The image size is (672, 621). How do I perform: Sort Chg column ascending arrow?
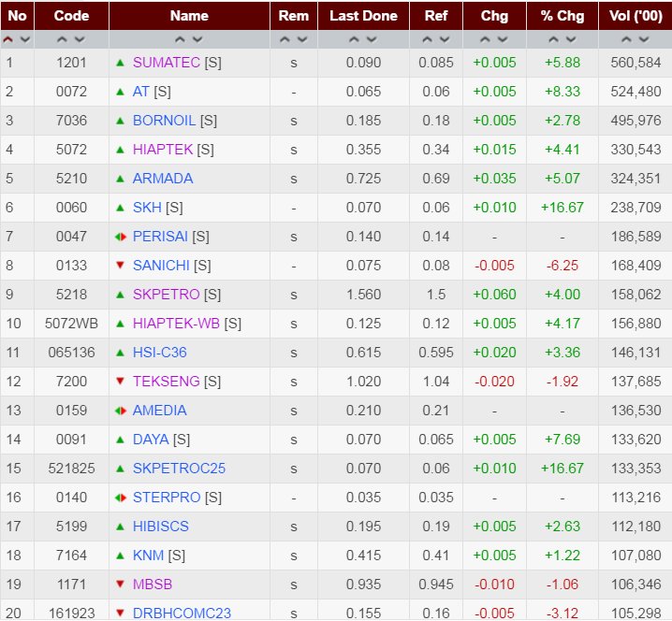click(485, 40)
